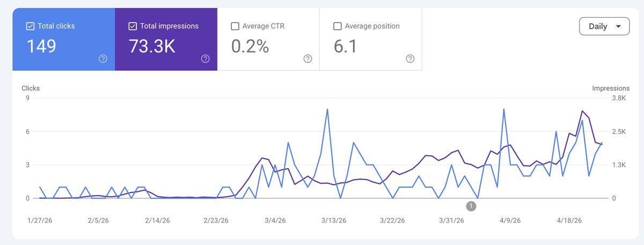Select the 149 total clicks value
644x245 pixels.
pyautogui.click(x=41, y=46)
